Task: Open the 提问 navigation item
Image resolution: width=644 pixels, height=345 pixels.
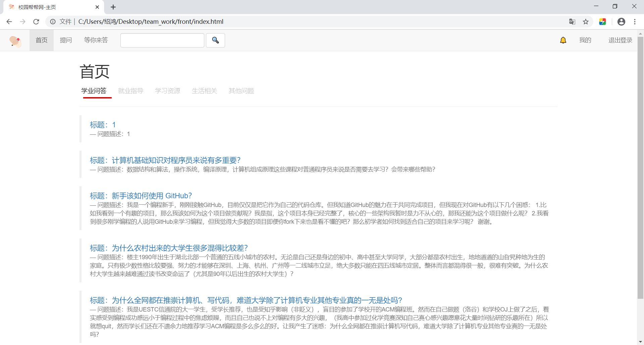Action: [66, 40]
